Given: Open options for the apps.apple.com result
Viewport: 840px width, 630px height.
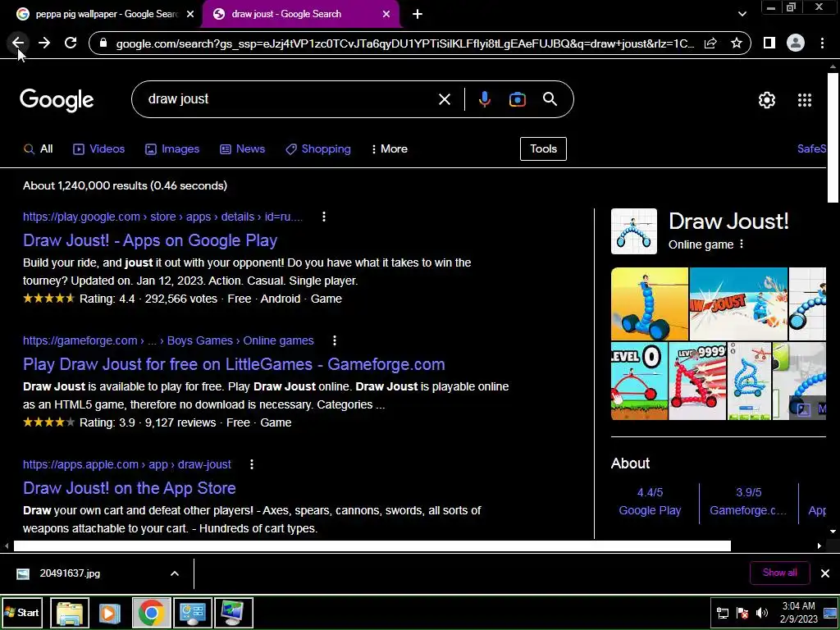Looking at the screenshot, I should (252, 464).
